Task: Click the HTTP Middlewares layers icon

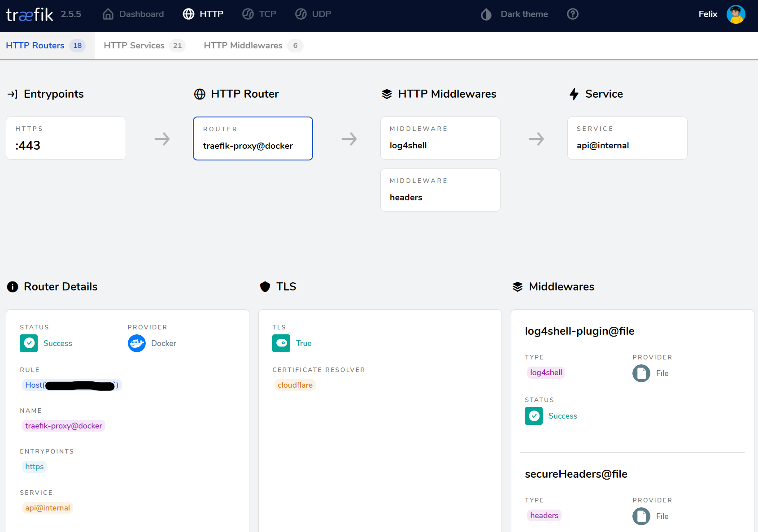Action: click(x=387, y=94)
